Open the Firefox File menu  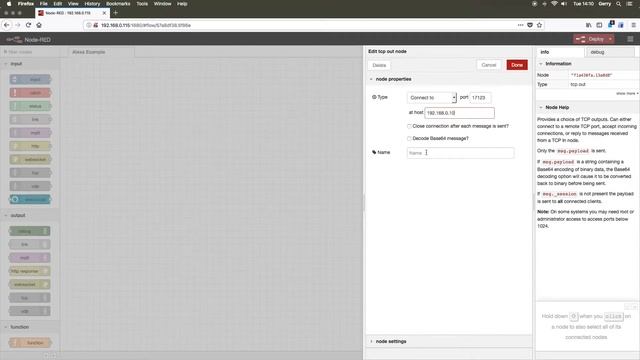[43, 4]
